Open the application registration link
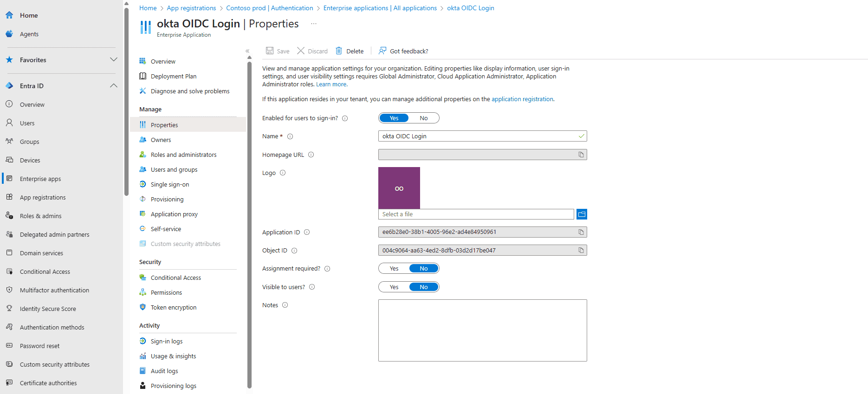The width and height of the screenshot is (868, 394). click(x=522, y=99)
